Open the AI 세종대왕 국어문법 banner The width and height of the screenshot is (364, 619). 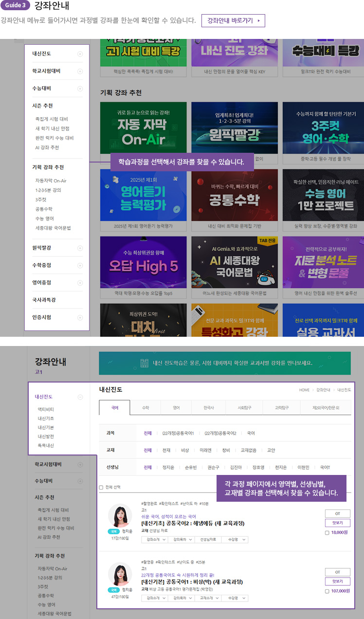coord(235,263)
